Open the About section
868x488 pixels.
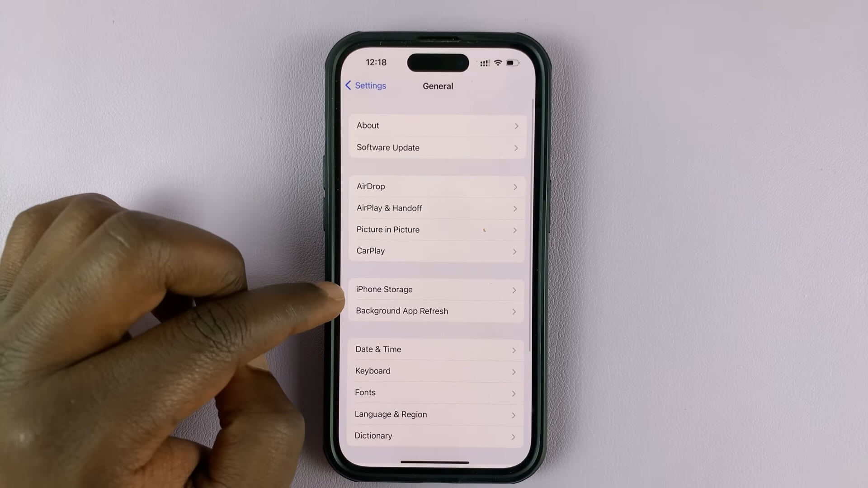[438, 125]
